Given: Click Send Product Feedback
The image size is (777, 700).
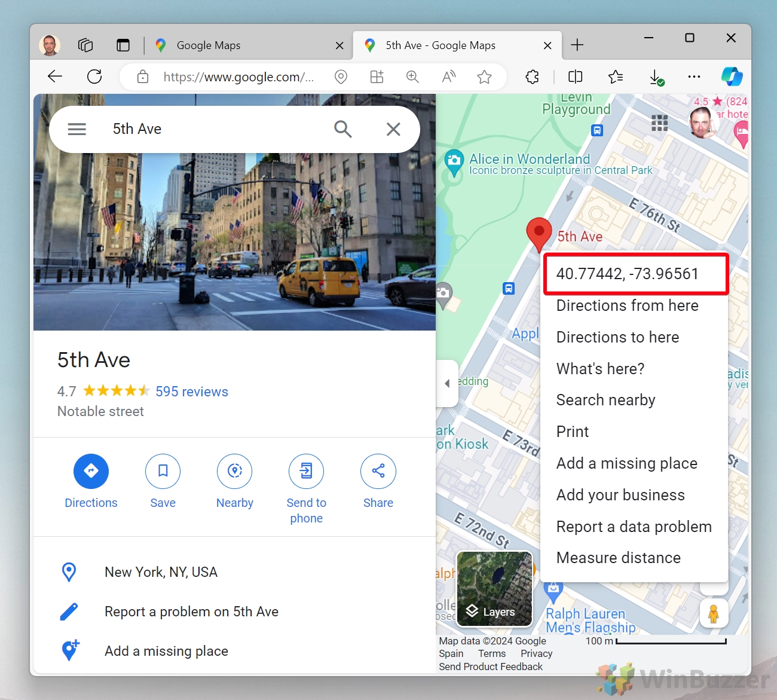Looking at the screenshot, I should click(x=491, y=667).
